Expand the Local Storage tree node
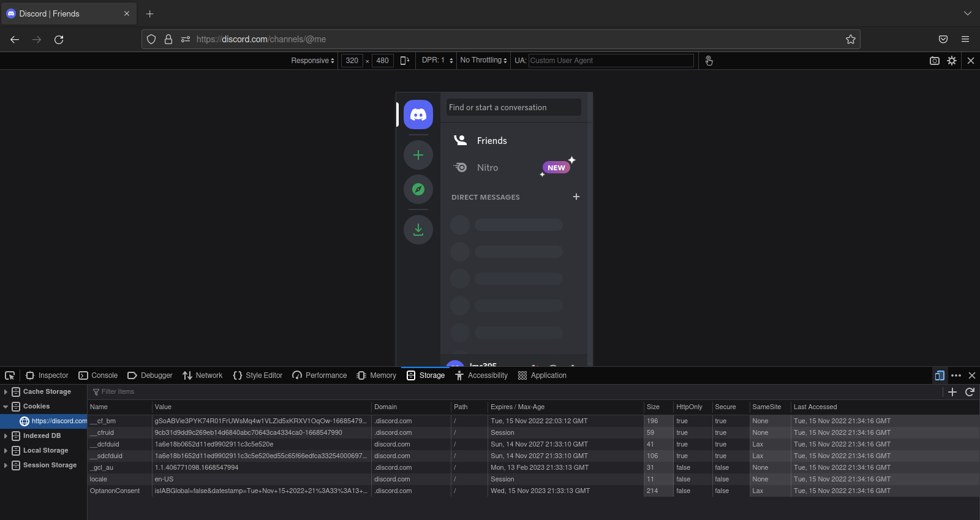The height and width of the screenshot is (520, 980). tap(6, 451)
